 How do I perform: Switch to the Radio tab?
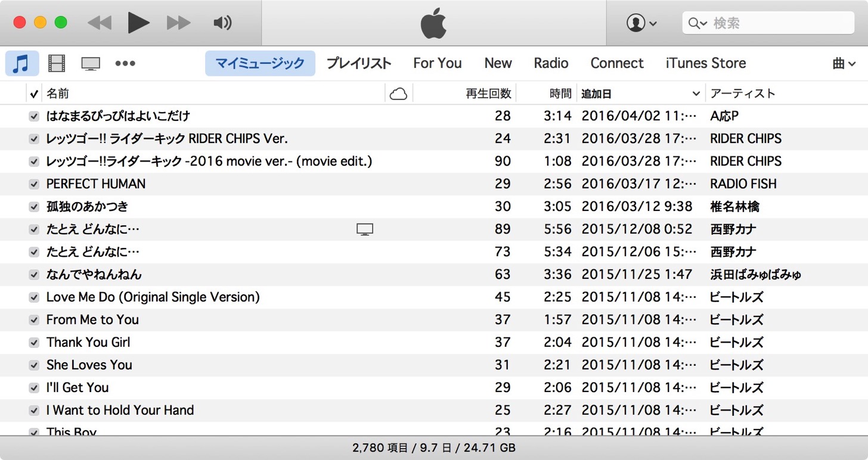551,63
